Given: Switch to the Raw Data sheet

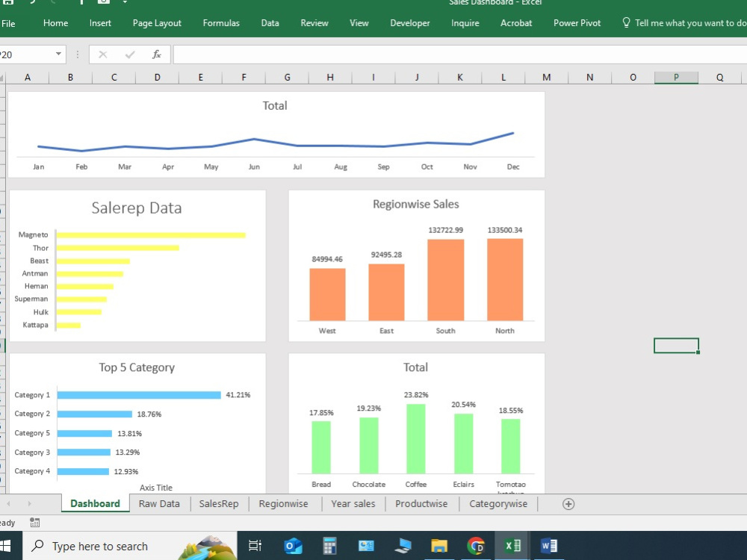Looking at the screenshot, I should point(159,504).
